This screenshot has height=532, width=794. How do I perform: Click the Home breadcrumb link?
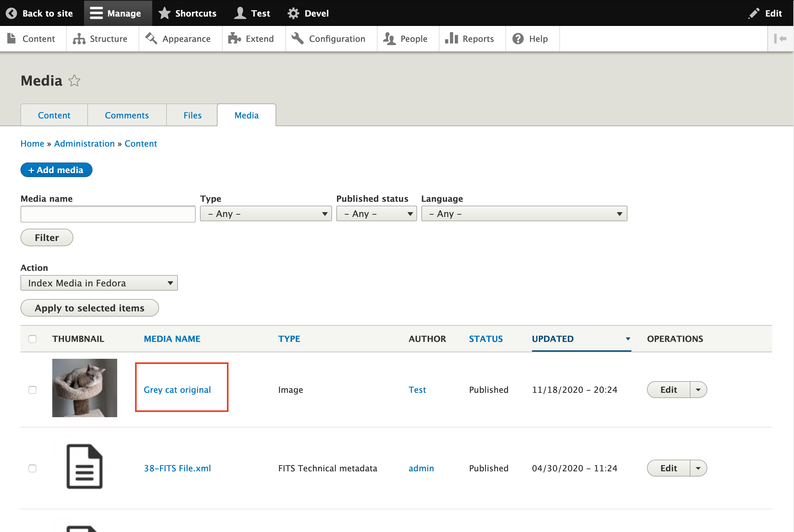coord(32,143)
